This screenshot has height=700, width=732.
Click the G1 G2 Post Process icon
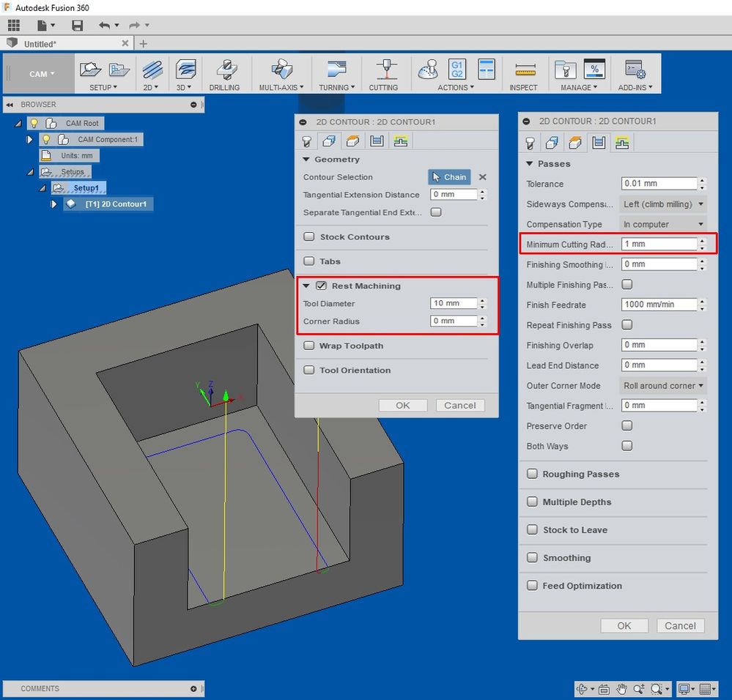[x=457, y=70]
